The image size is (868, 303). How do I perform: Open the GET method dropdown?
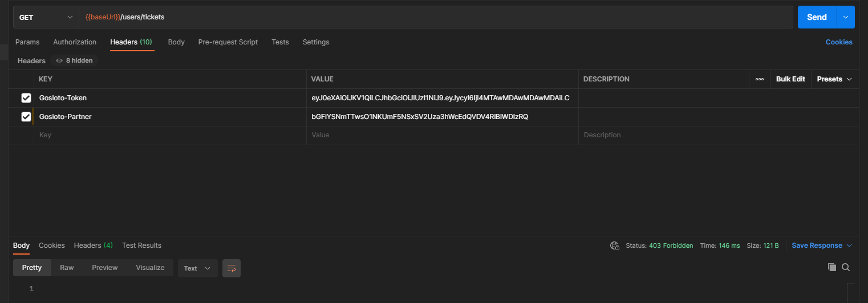[x=46, y=17]
